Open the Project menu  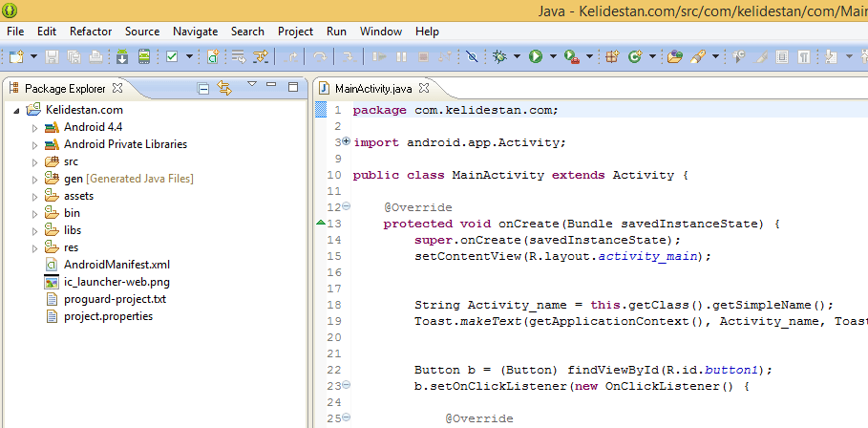[x=296, y=31]
